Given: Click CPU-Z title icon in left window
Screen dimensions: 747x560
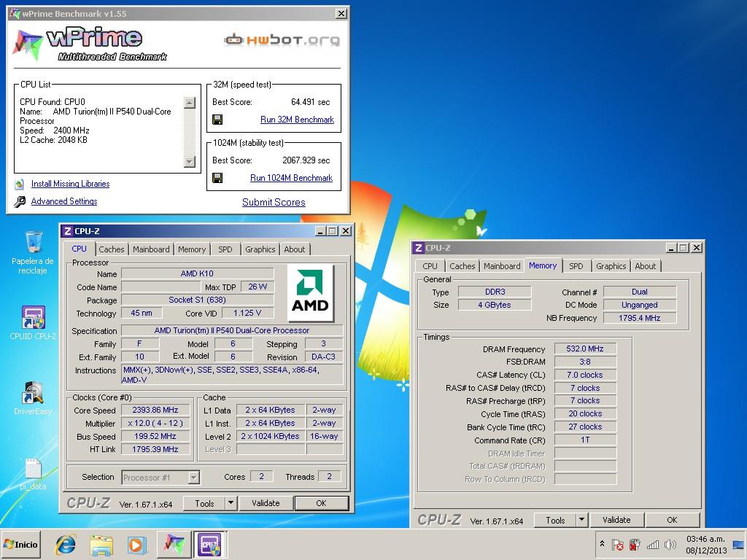Looking at the screenshot, I should (x=68, y=231).
